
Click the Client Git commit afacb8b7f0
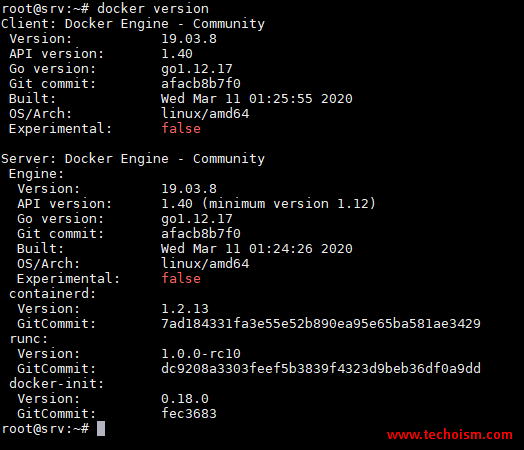[201, 84]
